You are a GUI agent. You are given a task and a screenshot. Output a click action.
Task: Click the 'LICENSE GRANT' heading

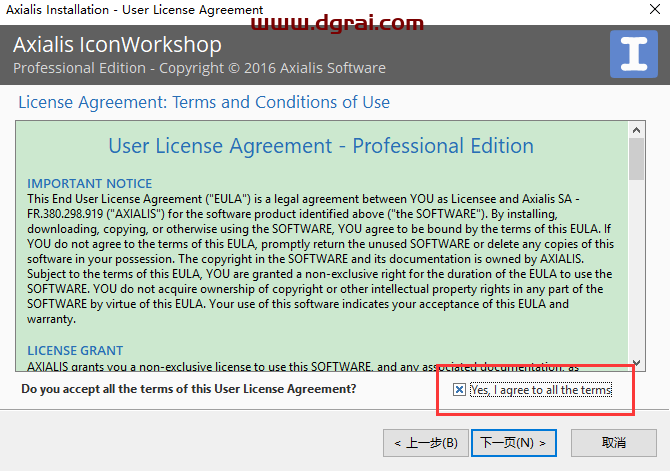pyautogui.click(x=75, y=350)
